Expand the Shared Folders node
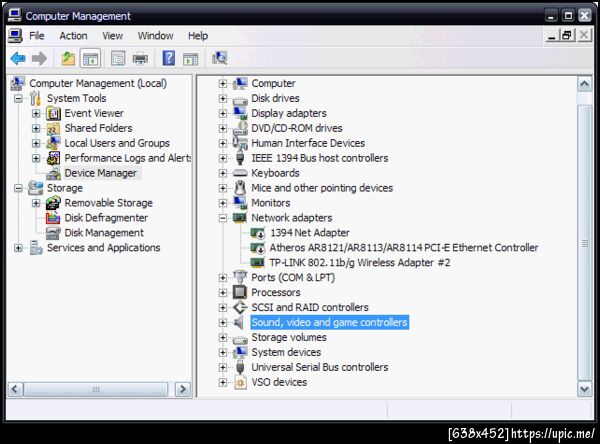600x444 pixels. pyautogui.click(x=36, y=128)
